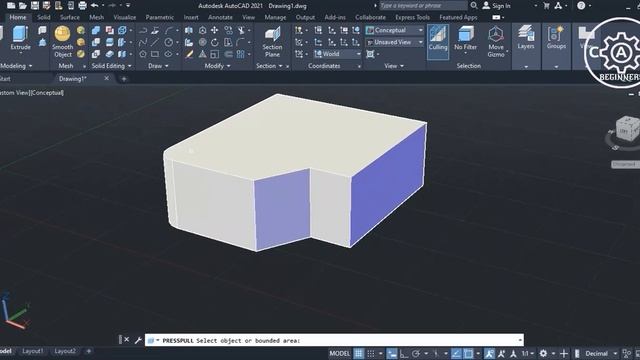Click the search magnifier icon in title bar
The height and width of the screenshot is (360, 640).
tap(474, 5)
